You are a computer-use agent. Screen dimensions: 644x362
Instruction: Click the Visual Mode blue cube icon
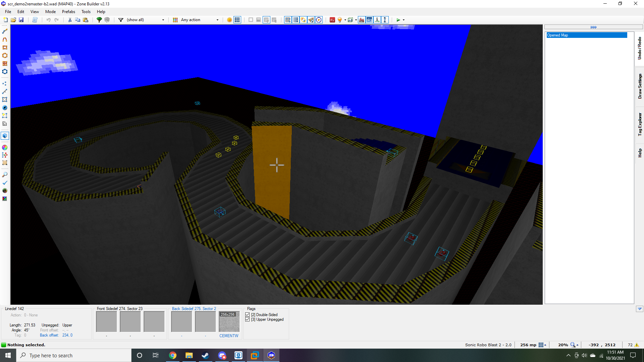coord(5,136)
